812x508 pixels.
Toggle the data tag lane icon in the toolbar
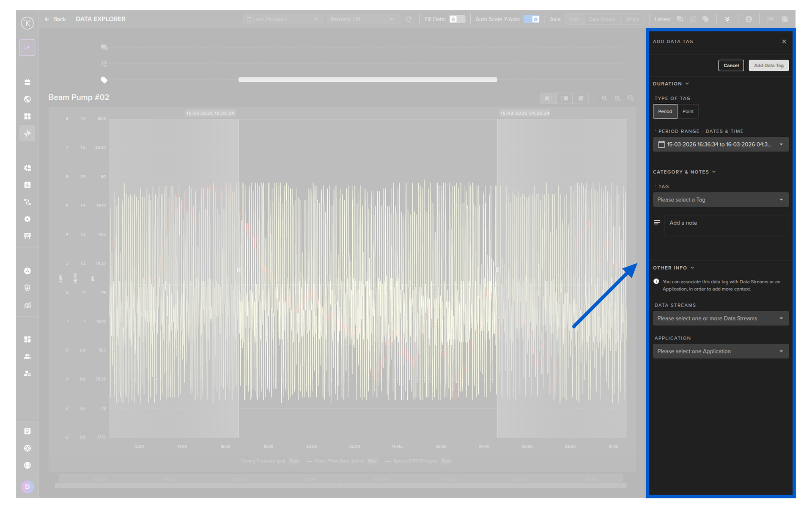705,19
